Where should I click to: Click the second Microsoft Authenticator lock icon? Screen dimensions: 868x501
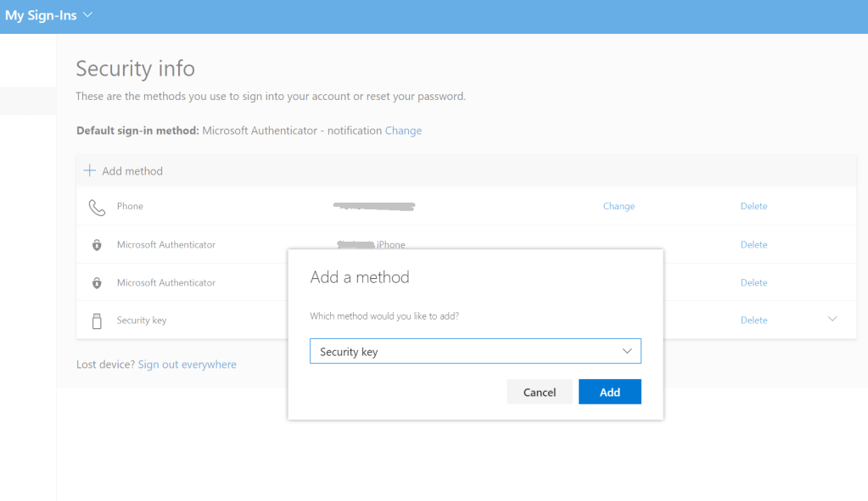[x=97, y=283]
